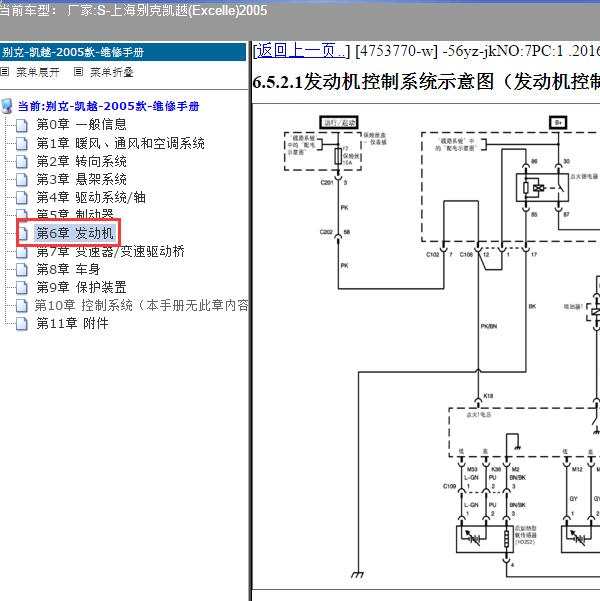Click the 菜单折叠 collapse-all button
Screen dimensions: 600x601
pos(112,72)
